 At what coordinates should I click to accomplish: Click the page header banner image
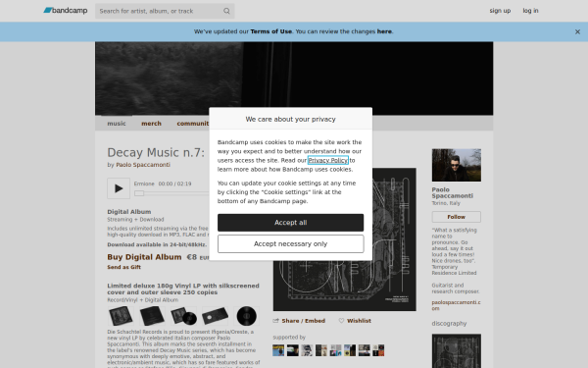pos(294,79)
